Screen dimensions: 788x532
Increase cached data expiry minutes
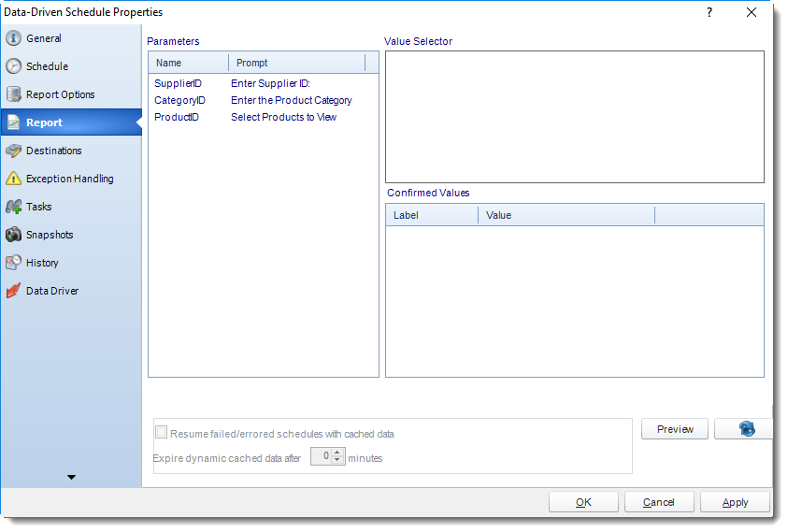(337, 453)
